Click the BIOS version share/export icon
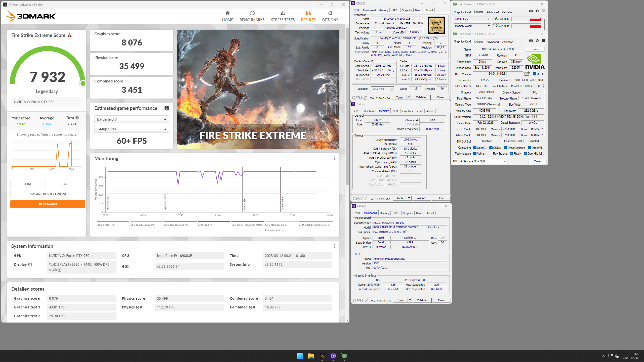 527,74
